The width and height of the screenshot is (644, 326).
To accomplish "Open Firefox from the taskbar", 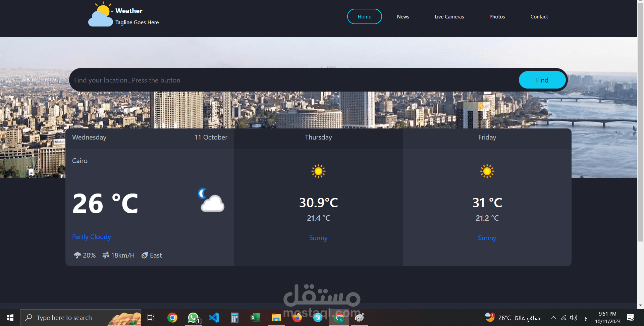I will pos(297,318).
